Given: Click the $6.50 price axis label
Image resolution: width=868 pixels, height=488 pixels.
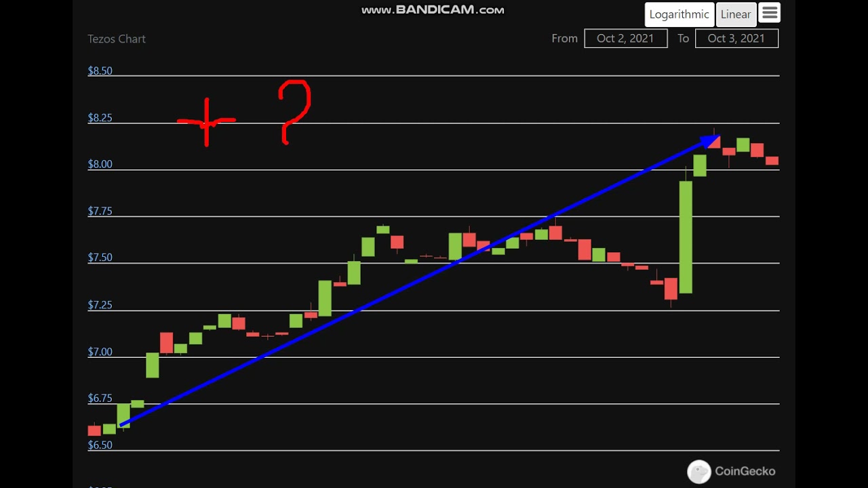Looking at the screenshot, I should pos(100,445).
